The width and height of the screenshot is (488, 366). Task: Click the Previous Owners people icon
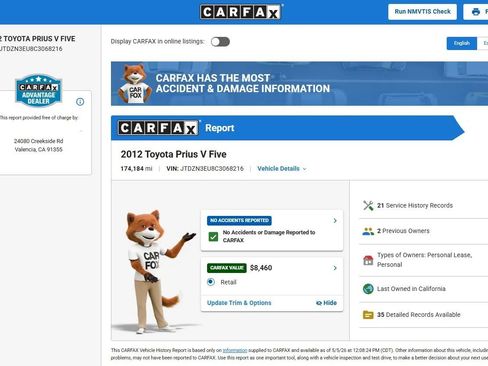click(368, 231)
